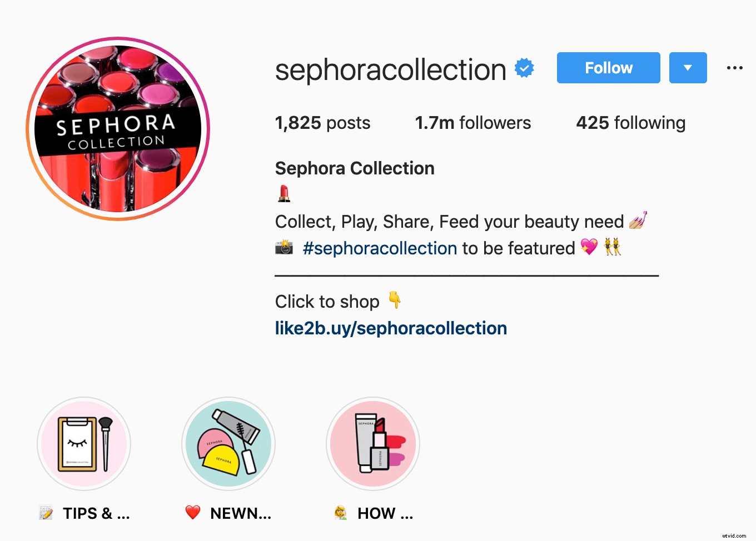
Task: Expand the suggested accounts dropdown arrow
Action: click(x=688, y=68)
